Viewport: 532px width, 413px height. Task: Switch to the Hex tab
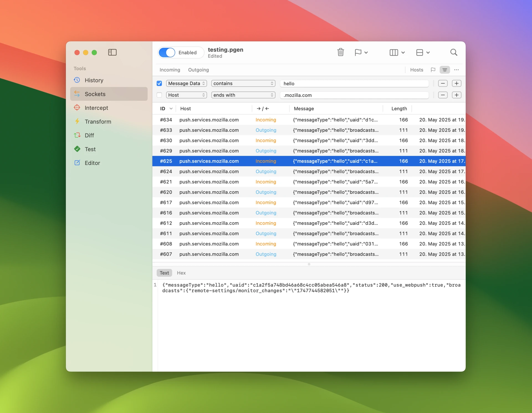(181, 273)
